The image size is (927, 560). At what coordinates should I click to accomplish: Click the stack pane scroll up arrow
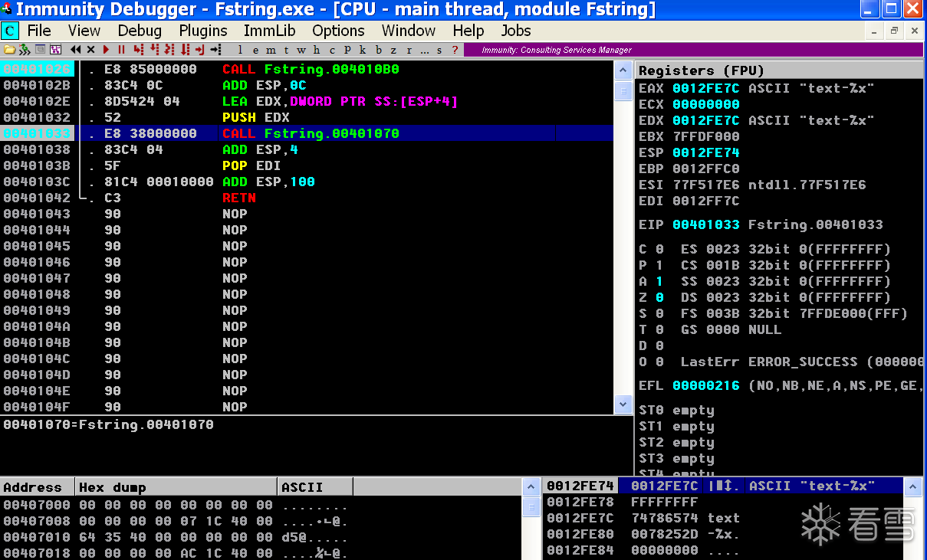[913, 487]
